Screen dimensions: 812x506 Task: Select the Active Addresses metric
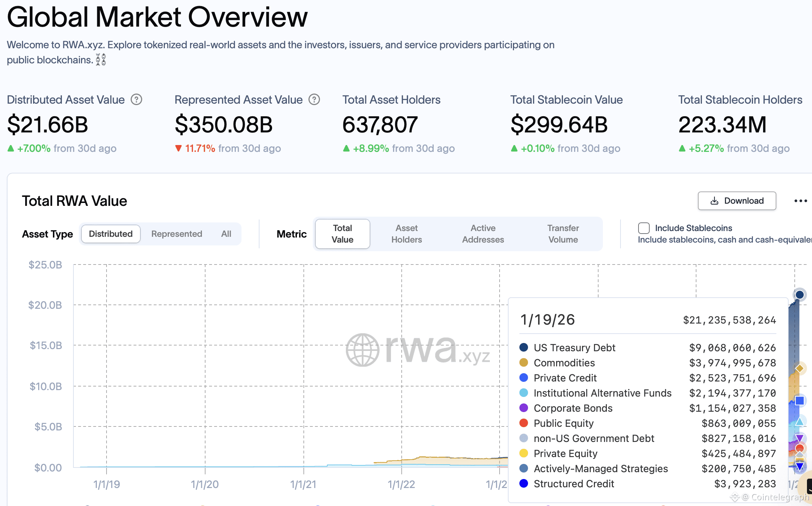pos(483,234)
